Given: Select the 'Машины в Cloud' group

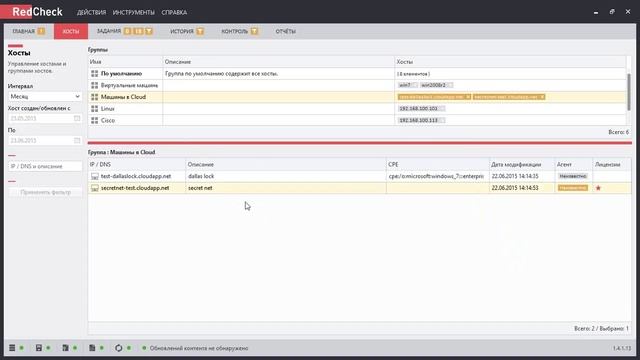Looking at the screenshot, I should (357, 97).
